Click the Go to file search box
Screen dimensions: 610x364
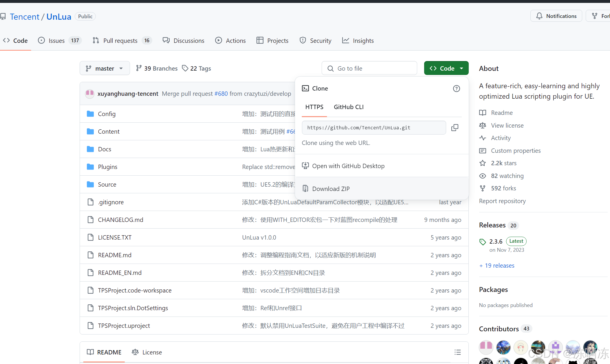369,68
